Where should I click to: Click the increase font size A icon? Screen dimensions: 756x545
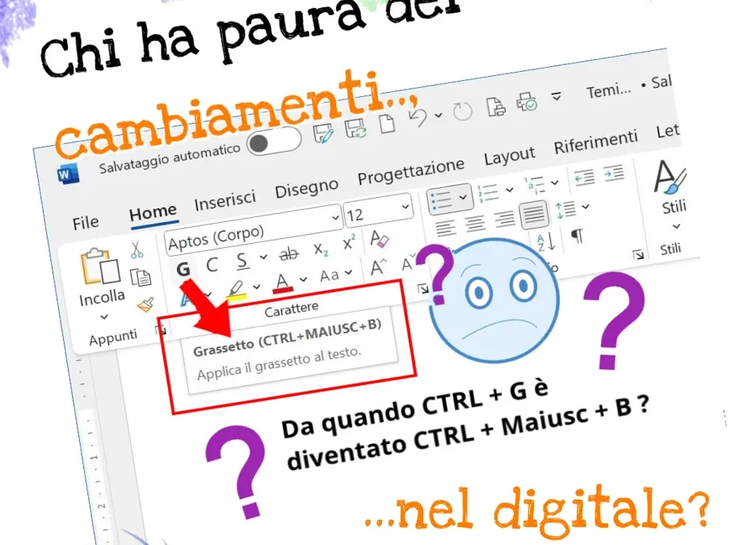(x=378, y=266)
